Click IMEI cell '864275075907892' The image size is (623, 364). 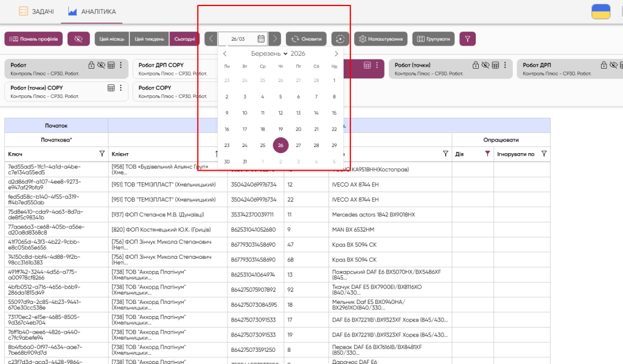tap(256, 290)
